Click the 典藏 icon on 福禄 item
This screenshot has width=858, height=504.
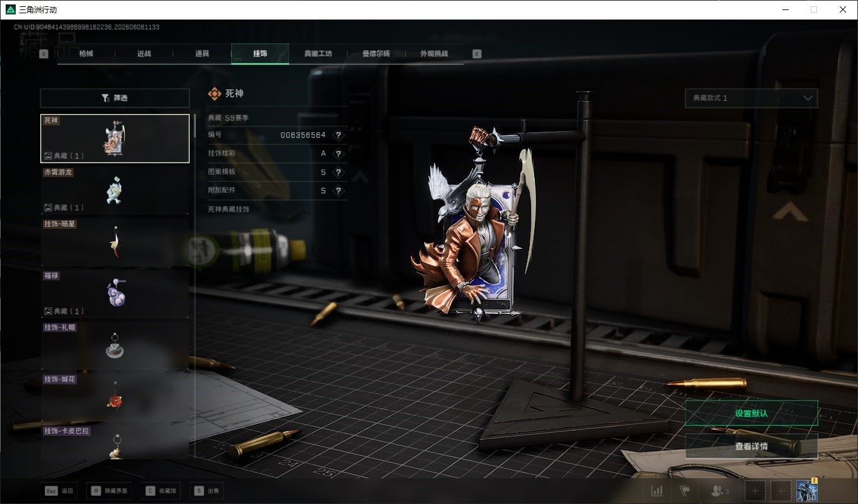[48, 311]
